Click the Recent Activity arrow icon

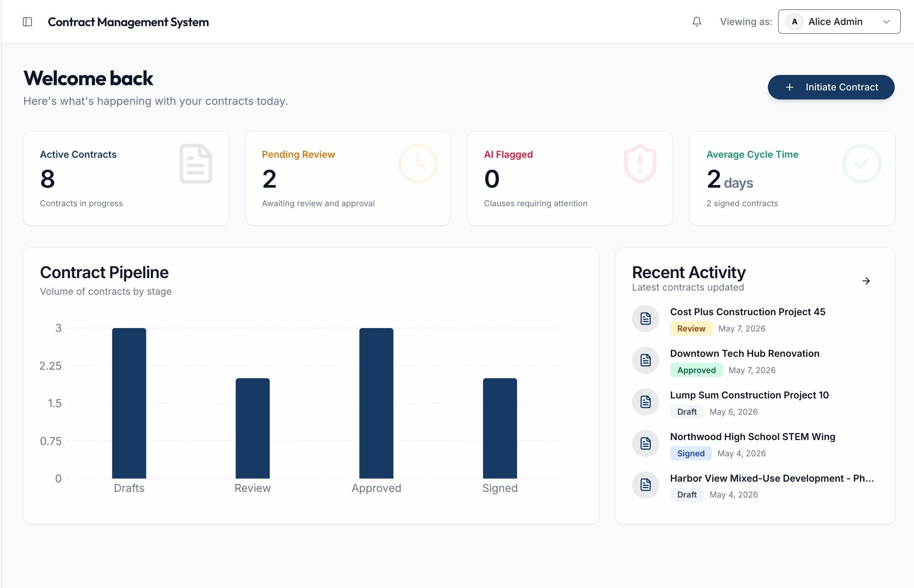(866, 281)
